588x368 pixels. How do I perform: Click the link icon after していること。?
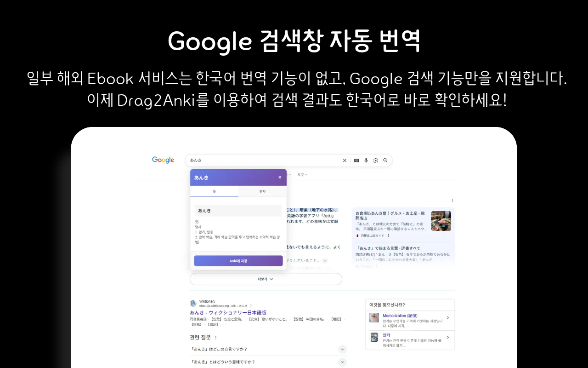tap(325, 261)
